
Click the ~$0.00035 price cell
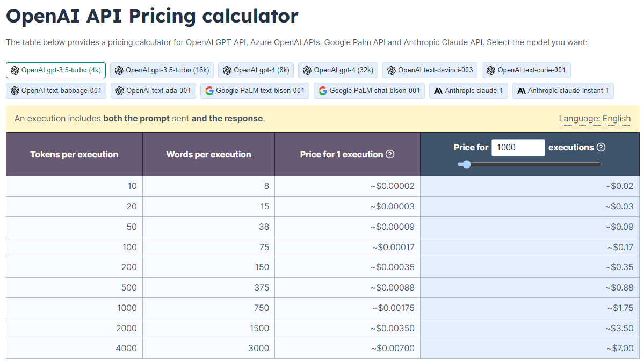pos(348,267)
